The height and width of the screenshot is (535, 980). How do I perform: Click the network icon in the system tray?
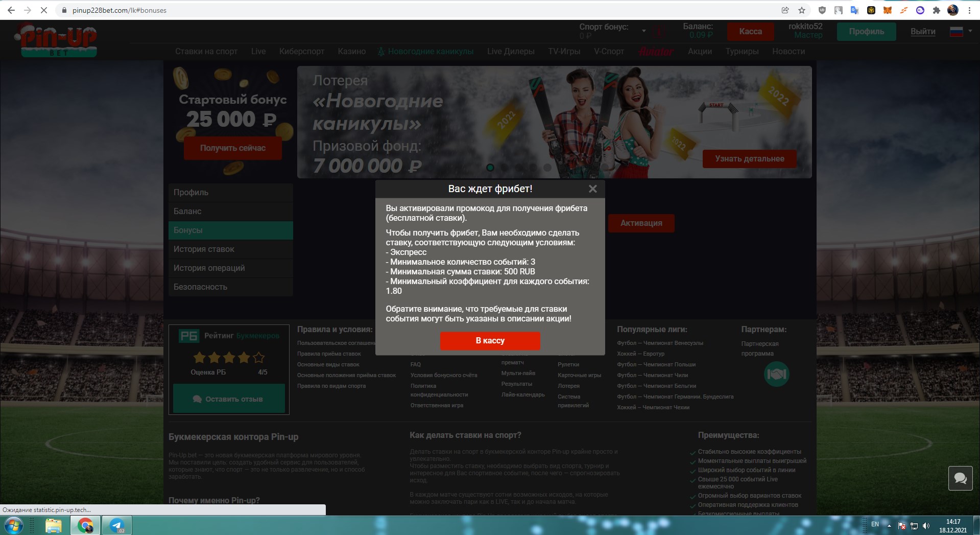pos(914,526)
